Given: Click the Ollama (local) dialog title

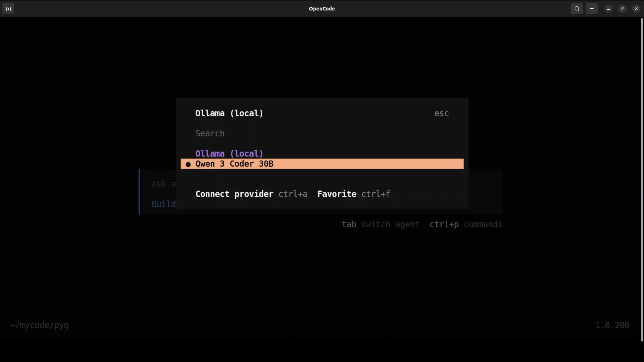Looking at the screenshot, I should [229, 113].
